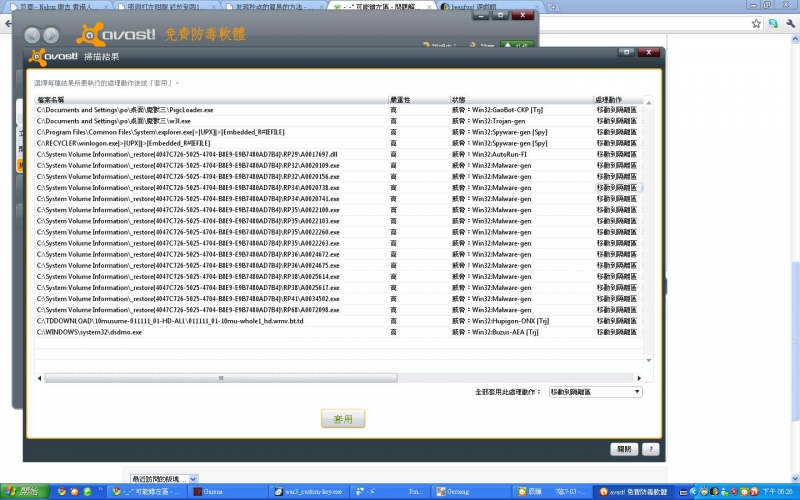Click Win32:Buzus-AEA [Trj] status text
The image size is (800, 500).
505,332
